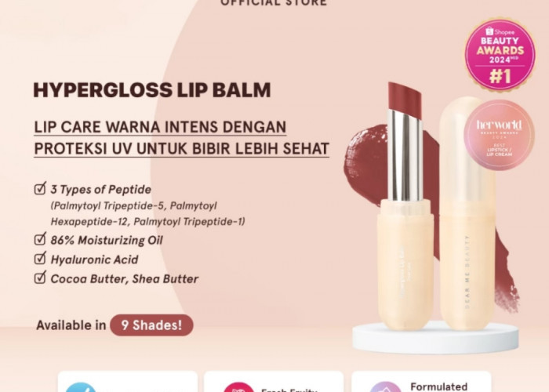Open the Fresh Fruity feature card
The height and width of the screenshot is (392, 549).
coord(274,382)
